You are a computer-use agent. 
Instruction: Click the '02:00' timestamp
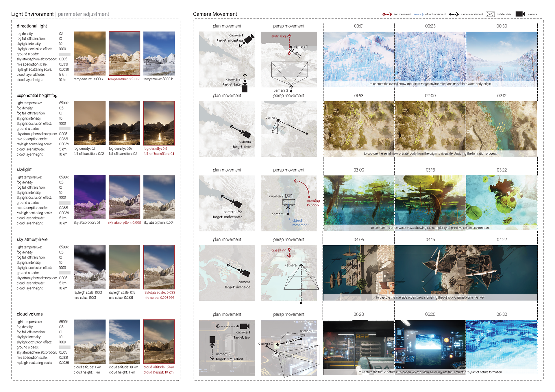tap(430, 96)
